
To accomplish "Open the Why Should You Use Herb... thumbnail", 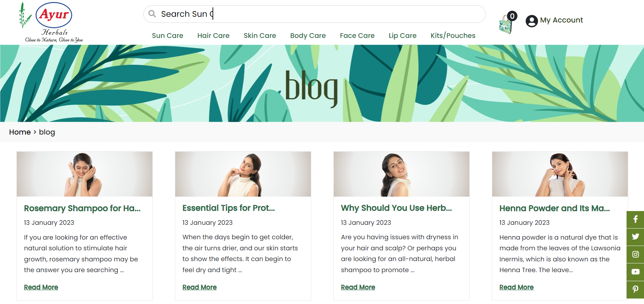I will pos(401,174).
